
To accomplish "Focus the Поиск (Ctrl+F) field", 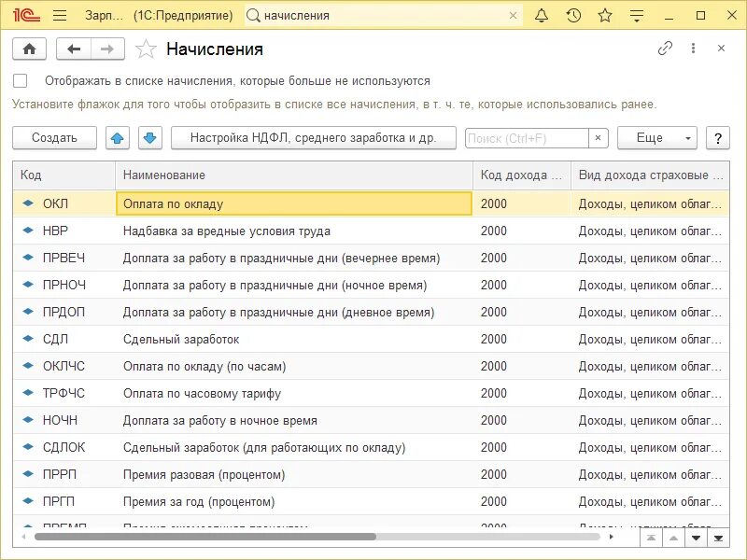I will tap(527, 138).
